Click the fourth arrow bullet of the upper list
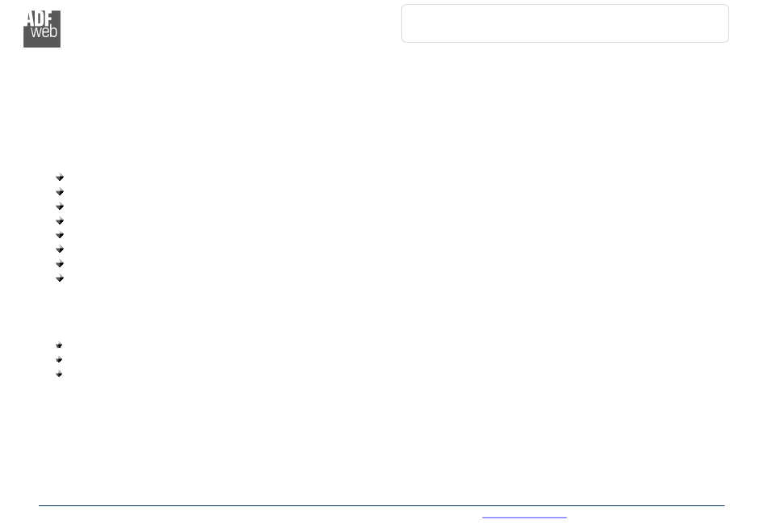This screenshot has width=767, height=532. pyautogui.click(x=60, y=220)
